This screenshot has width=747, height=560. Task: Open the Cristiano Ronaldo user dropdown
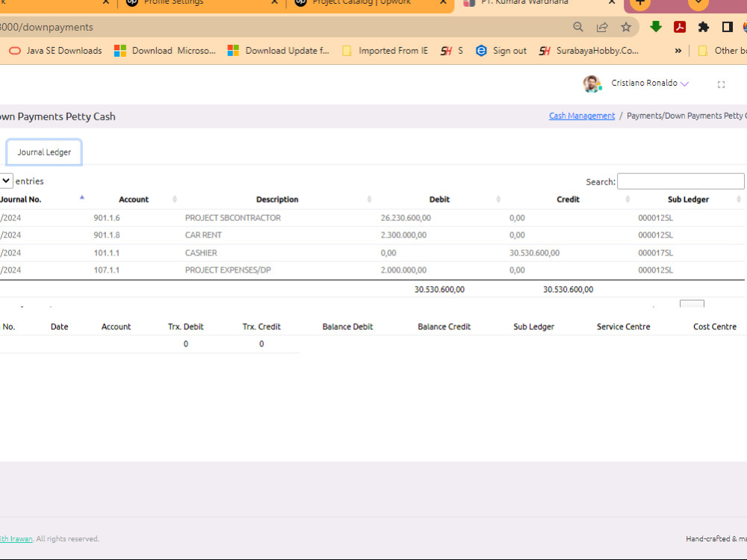(x=650, y=84)
